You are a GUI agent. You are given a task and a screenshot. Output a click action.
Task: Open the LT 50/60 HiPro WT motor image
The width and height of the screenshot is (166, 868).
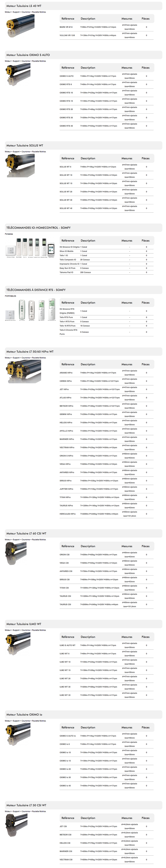[24, 371]
